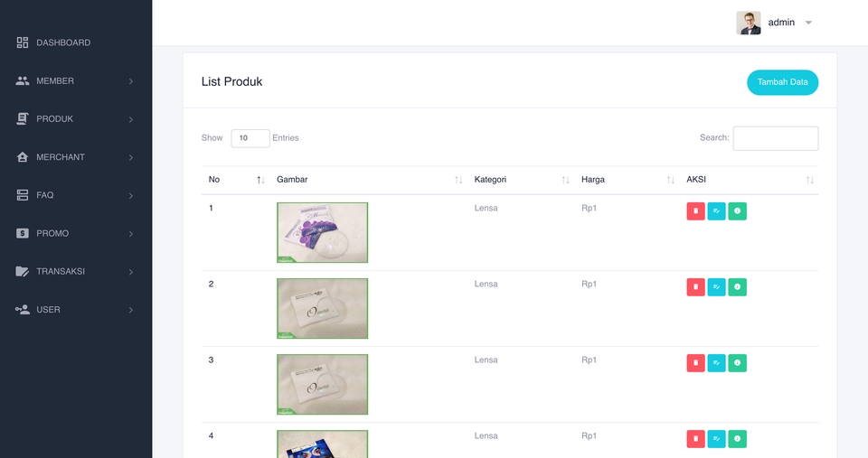Edit product in row 2
Viewport: 868px width, 458px height.
[x=716, y=286]
